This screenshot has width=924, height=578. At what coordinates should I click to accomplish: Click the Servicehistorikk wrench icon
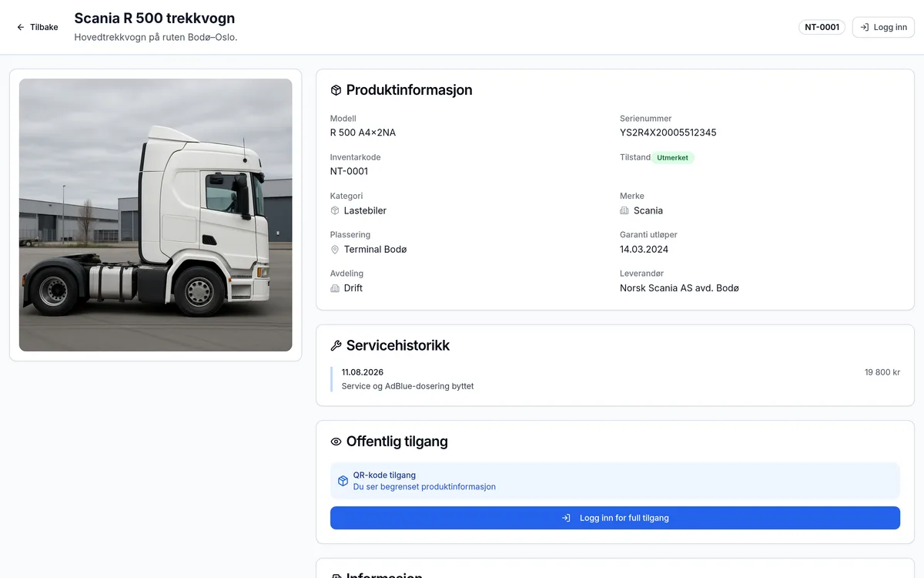[336, 346]
